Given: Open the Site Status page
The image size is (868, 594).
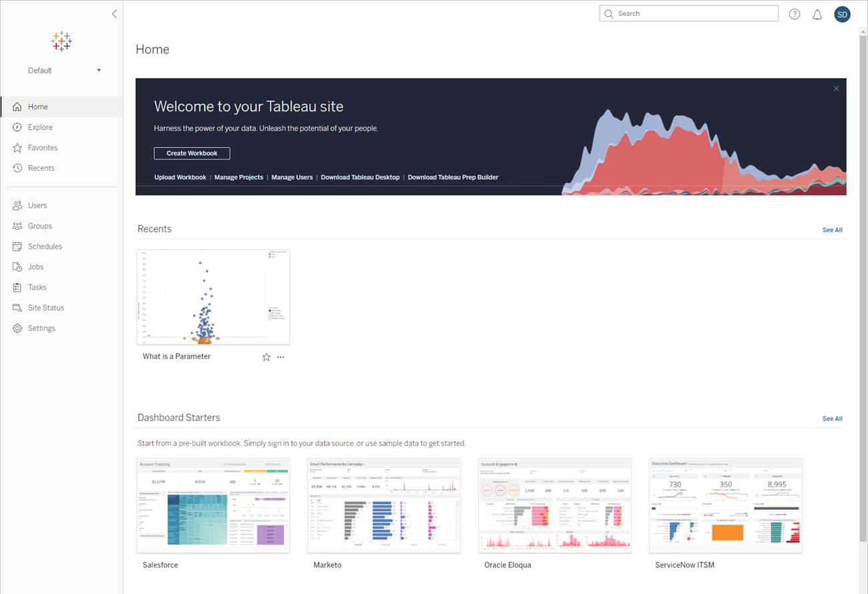Looking at the screenshot, I should coord(45,308).
